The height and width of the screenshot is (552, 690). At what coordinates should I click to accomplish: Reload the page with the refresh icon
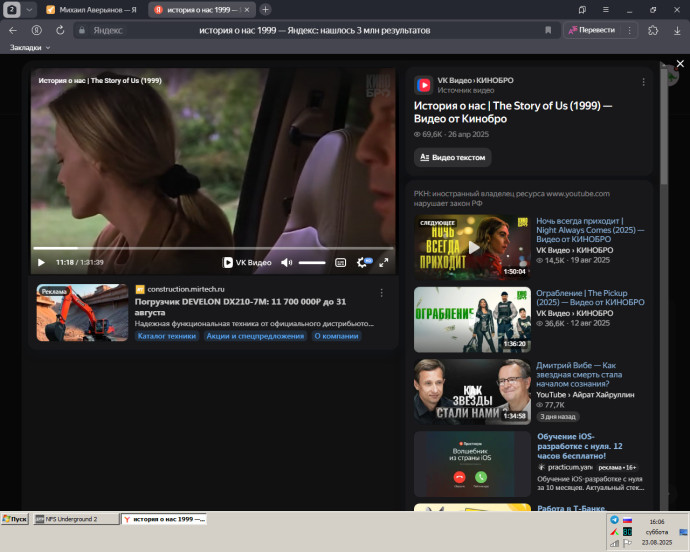click(x=60, y=30)
